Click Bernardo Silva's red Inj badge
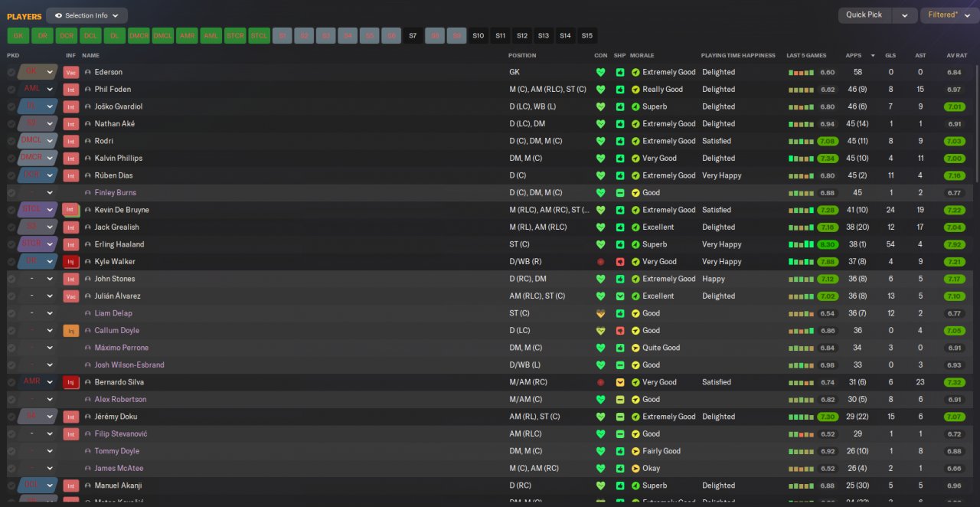 [71, 382]
